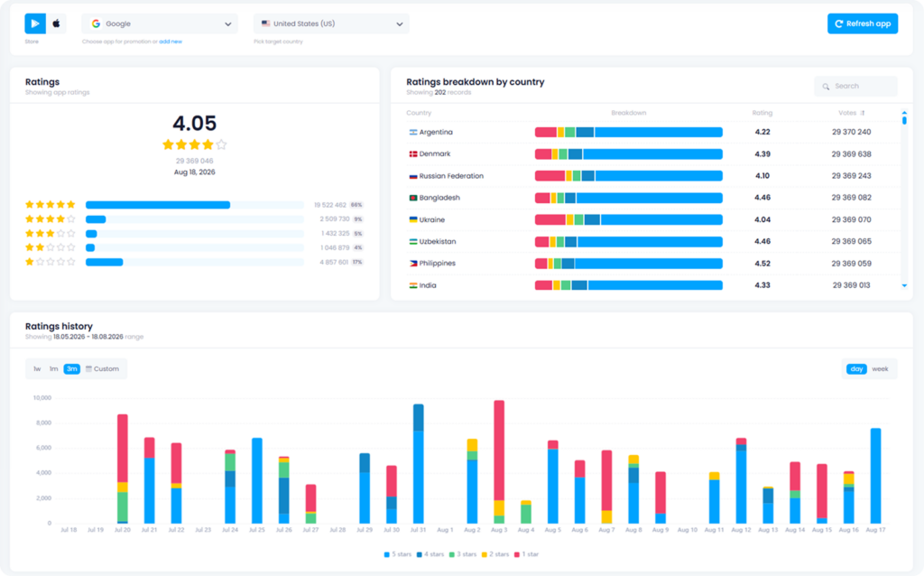Screen dimensions: 924x576
Task: Toggle the 5 stars legend series
Action: click(x=398, y=554)
